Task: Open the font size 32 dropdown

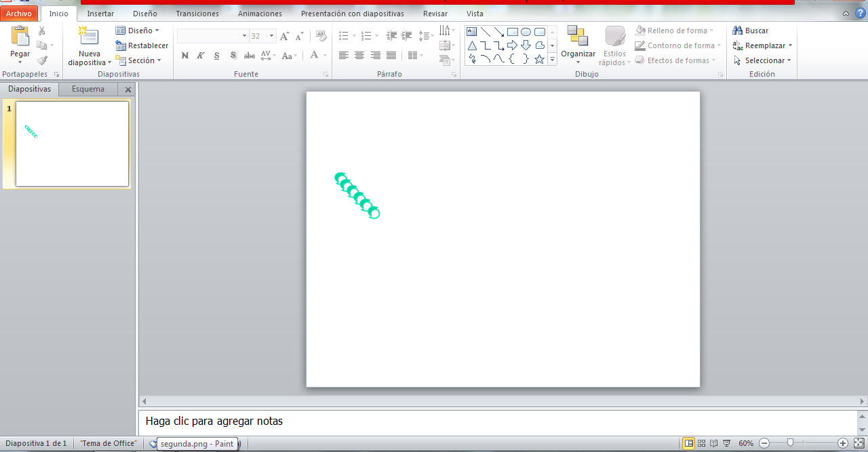Action: (262, 36)
